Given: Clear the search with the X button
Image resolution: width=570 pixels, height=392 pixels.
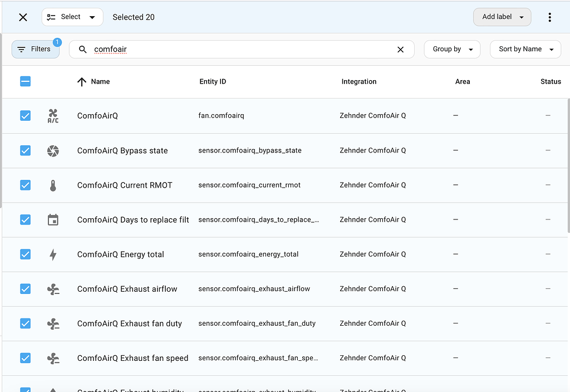Looking at the screenshot, I should [x=401, y=49].
